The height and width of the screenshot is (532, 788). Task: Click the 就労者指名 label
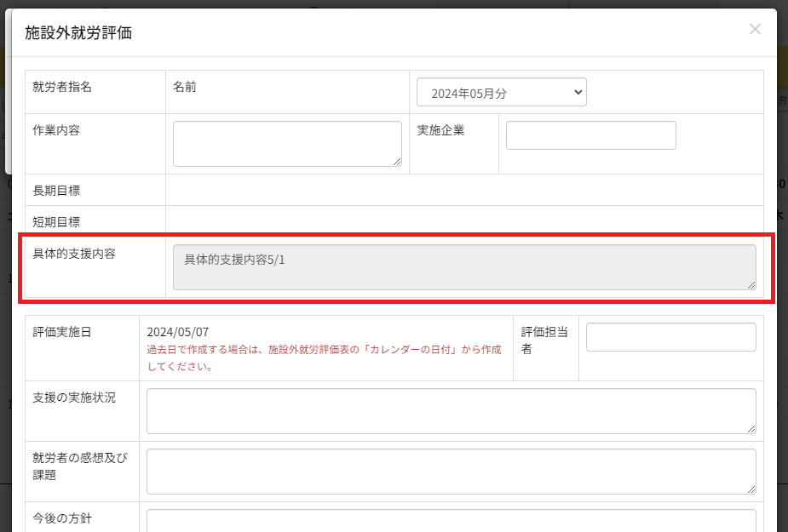[x=61, y=87]
